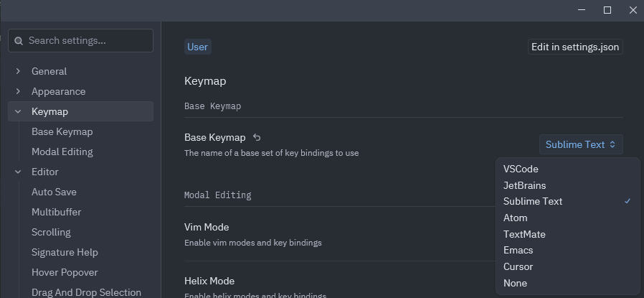The width and height of the screenshot is (644, 298).
Task: Pick Emacs in the keymap menu
Action: pos(518,250)
